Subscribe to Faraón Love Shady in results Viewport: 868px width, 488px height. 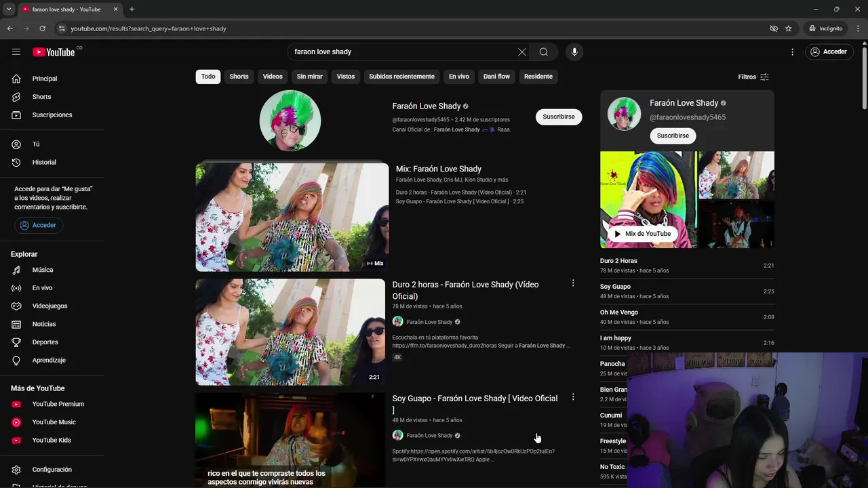point(559,117)
